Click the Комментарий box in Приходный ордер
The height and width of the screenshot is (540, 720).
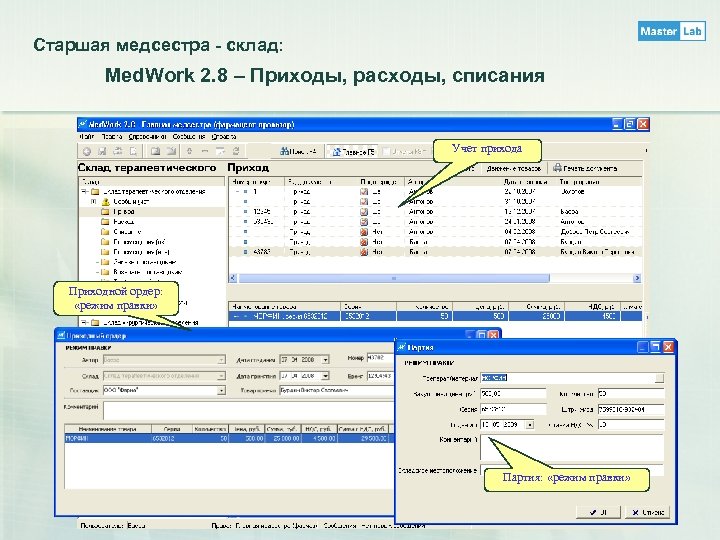pos(248,410)
